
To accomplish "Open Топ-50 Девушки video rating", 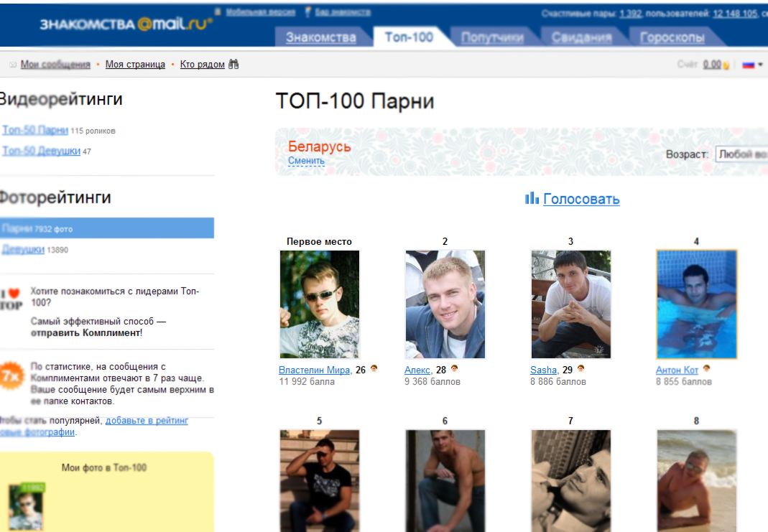I will pyautogui.click(x=41, y=151).
